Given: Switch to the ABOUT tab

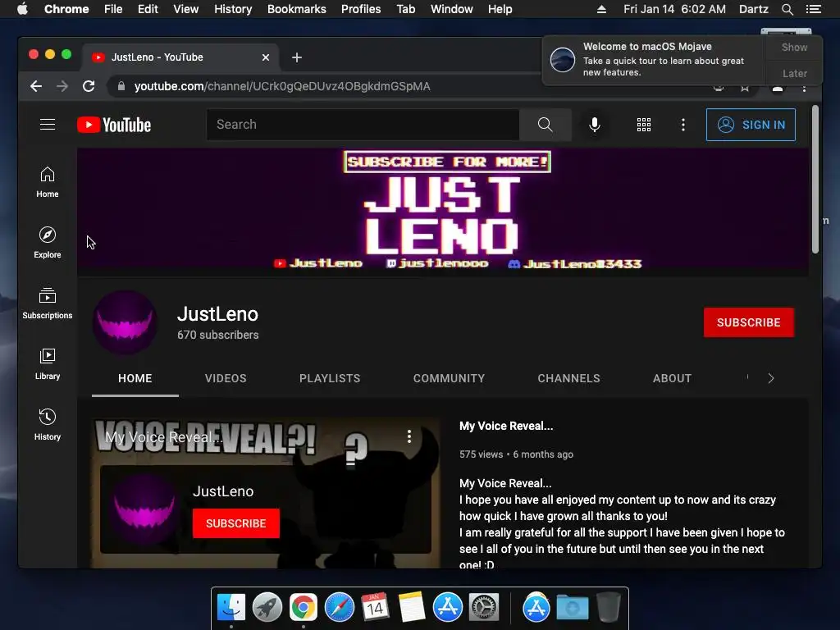Looking at the screenshot, I should click(673, 378).
